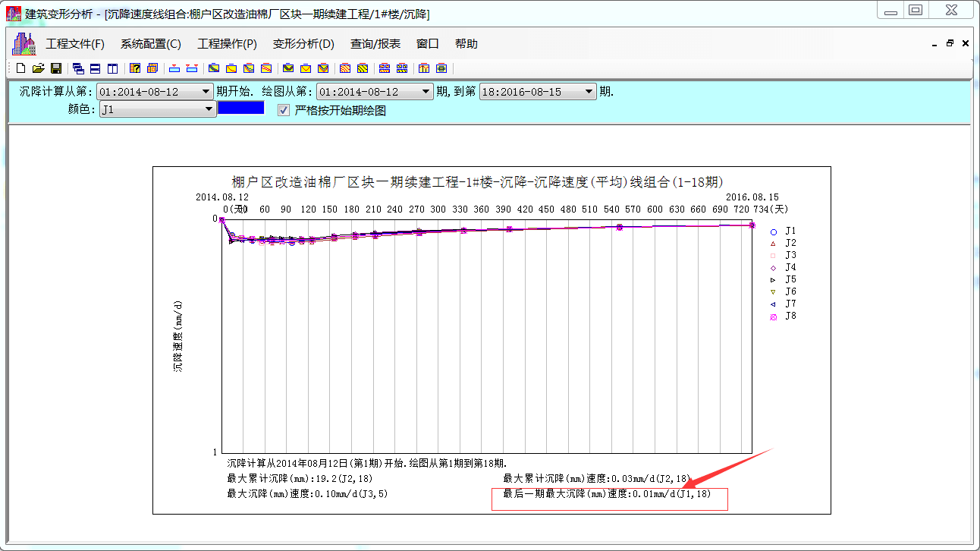980x551 pixels.
Task: Tile windows vertically
Action: pos(112,68)
